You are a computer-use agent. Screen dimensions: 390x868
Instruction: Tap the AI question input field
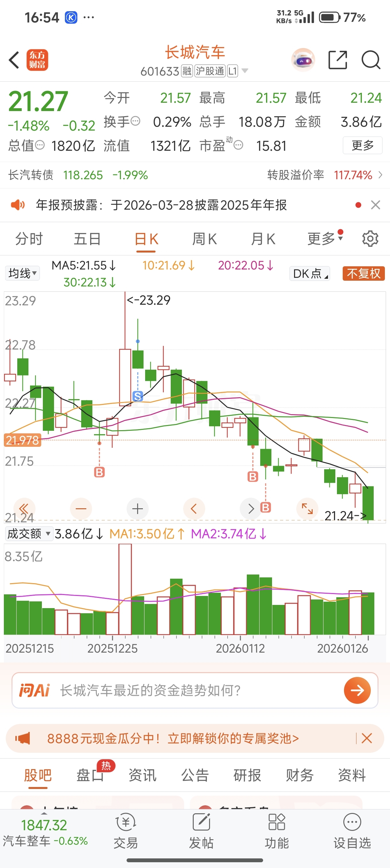click(195, 690)
